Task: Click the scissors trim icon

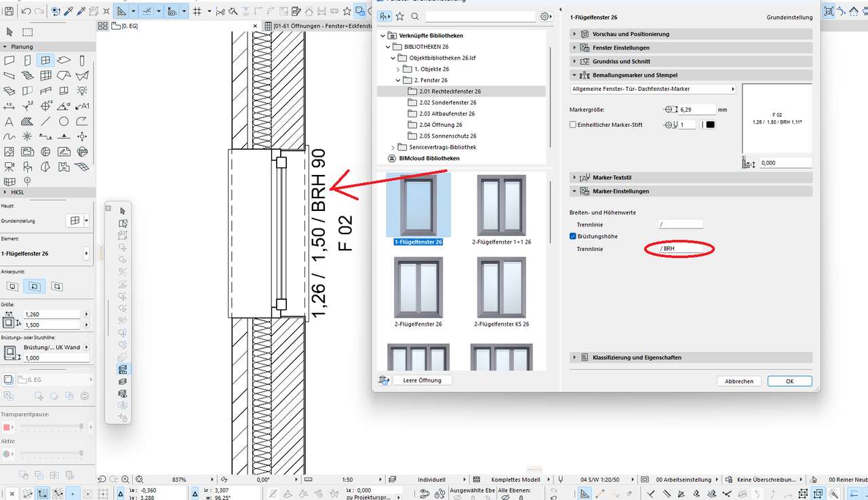Action: pyautogui.click(x=222, y=12)
